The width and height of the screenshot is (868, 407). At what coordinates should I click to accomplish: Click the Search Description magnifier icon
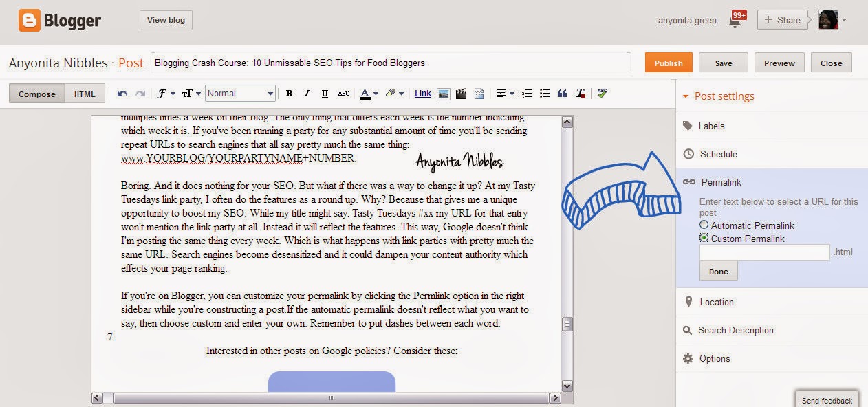[x=687, y=330]
